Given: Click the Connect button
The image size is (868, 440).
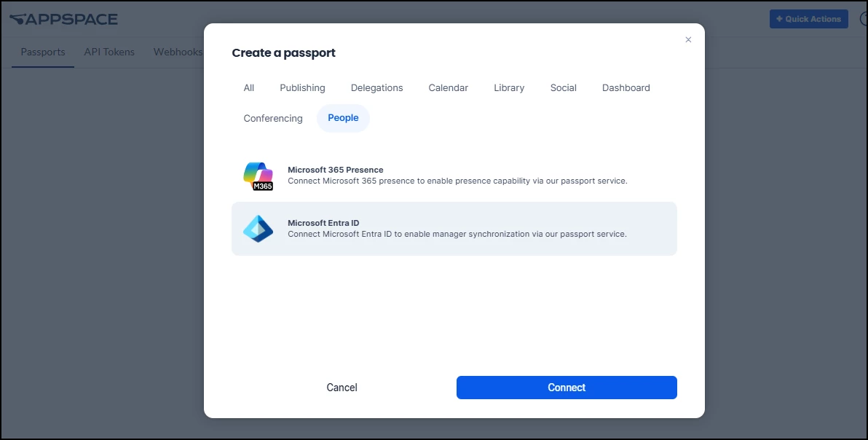Looking at the screenshot, I should [x=567, y=388].
